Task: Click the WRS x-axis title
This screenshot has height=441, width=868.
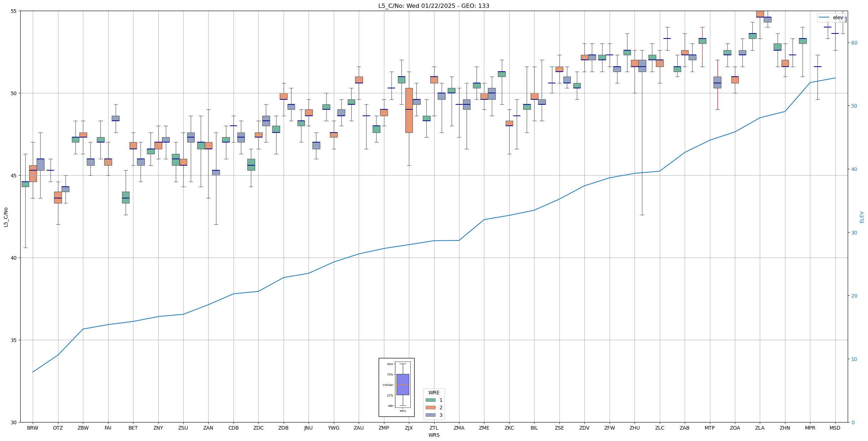Action: [x=434, y=435]
